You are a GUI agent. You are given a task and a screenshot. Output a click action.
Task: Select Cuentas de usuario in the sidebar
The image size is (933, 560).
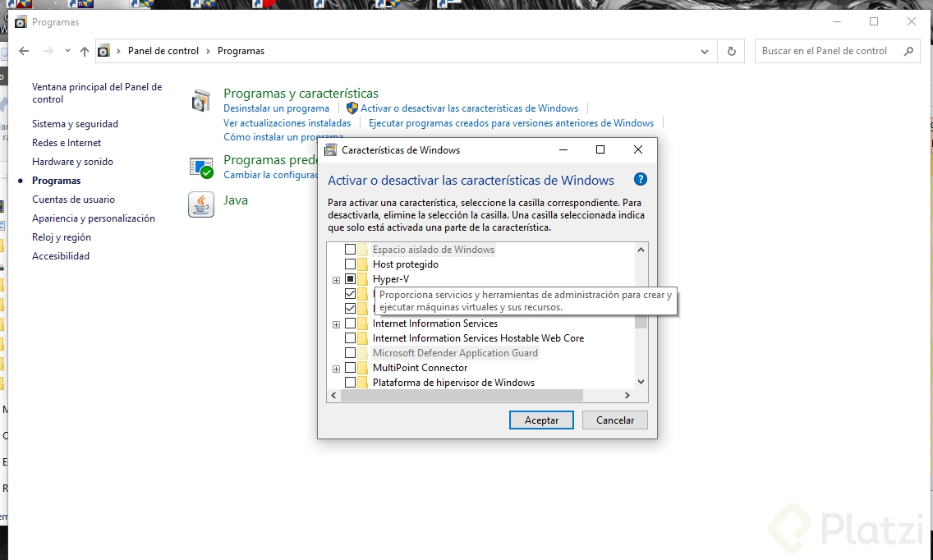[x=73, y=200]
